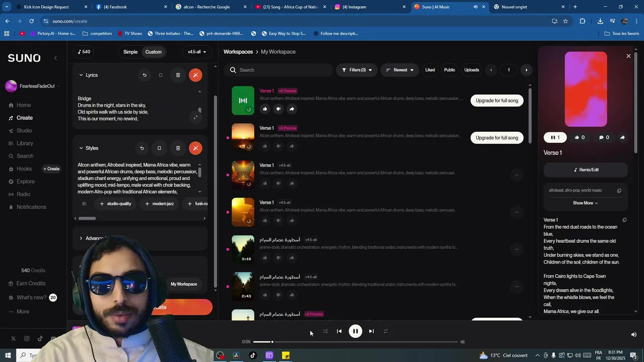Go to the previous page of songs

pos(491,70)
